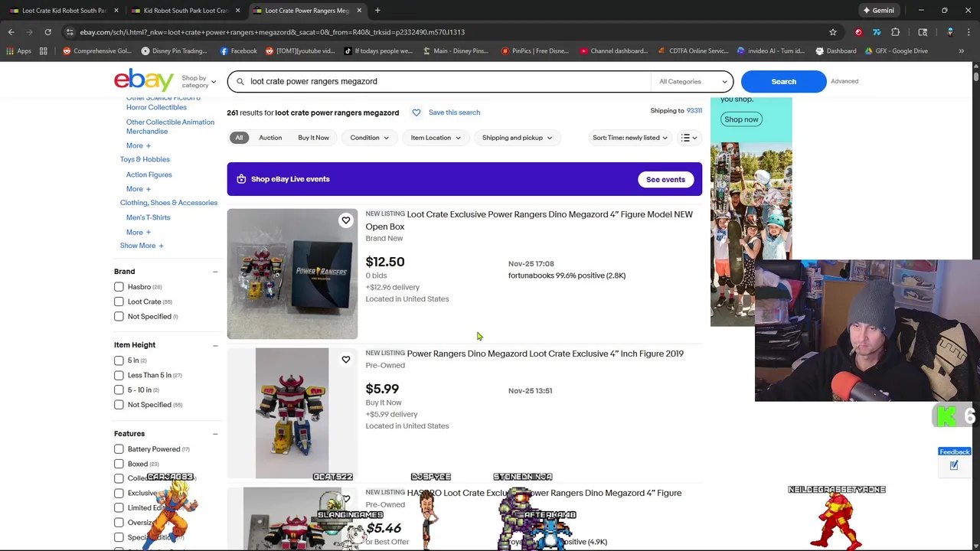Select the Auction filter tab
Screen dimensions: 980x551
click(270, 138)
